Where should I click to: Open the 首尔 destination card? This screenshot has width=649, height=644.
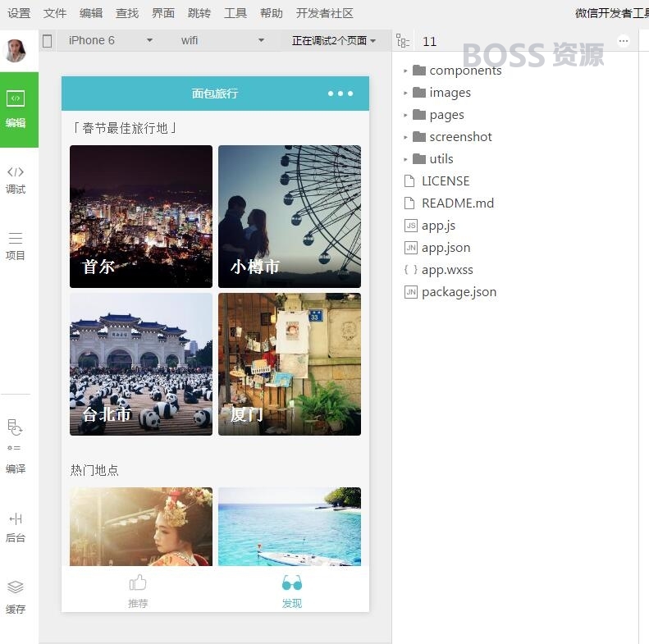[141, 217]
